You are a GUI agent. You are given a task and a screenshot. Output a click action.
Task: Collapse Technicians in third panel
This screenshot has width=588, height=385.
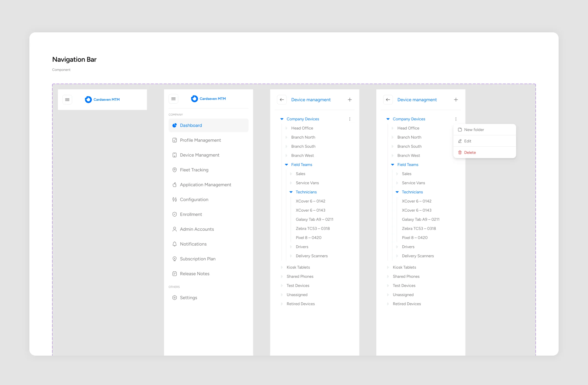click(291, 192)
